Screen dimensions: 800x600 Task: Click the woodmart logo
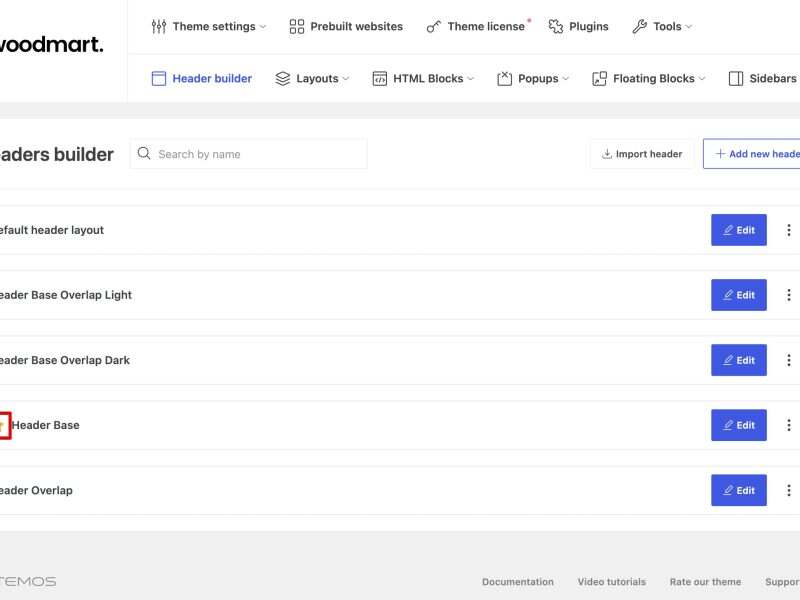(x=51, y=44)
